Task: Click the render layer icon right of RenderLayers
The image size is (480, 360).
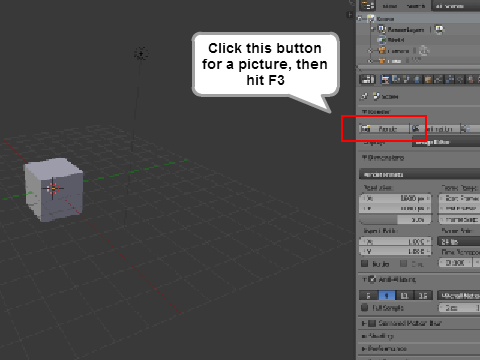Action: (440, 29)
